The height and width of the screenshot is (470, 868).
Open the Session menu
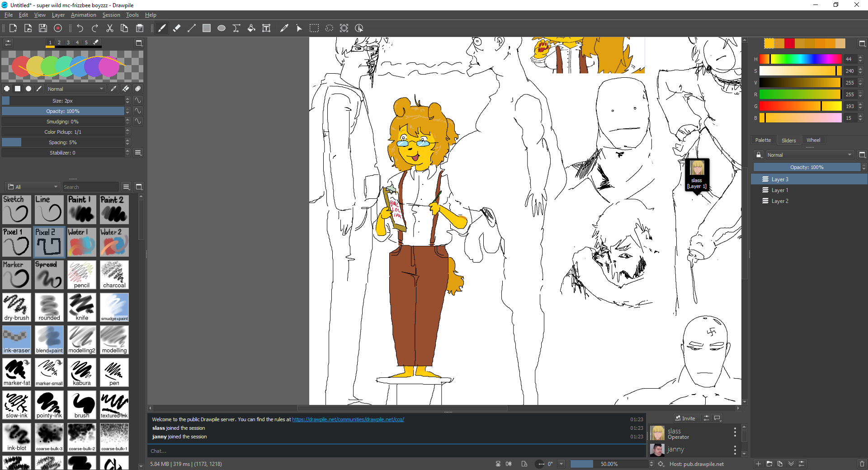click(111, 15)
